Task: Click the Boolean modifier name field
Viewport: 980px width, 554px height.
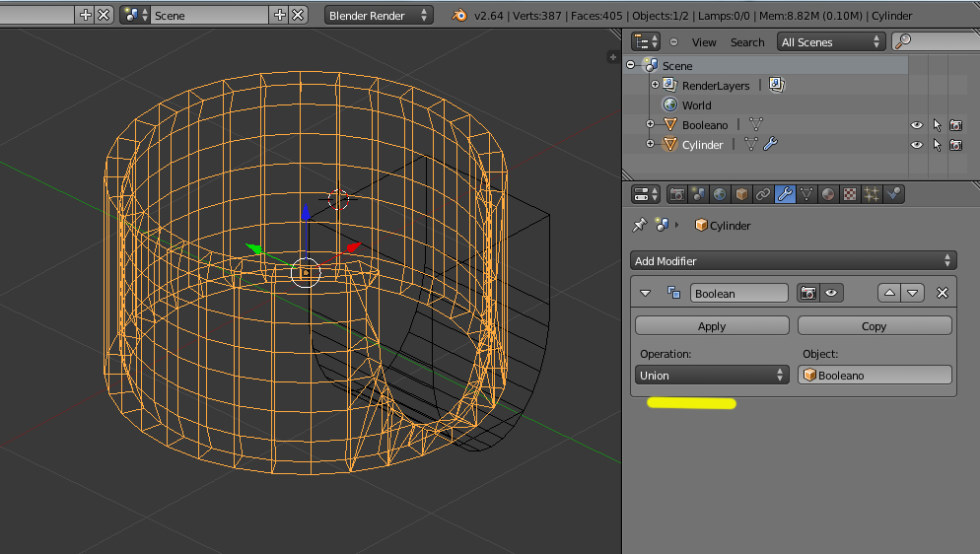Action: click(x=738, y=294)
